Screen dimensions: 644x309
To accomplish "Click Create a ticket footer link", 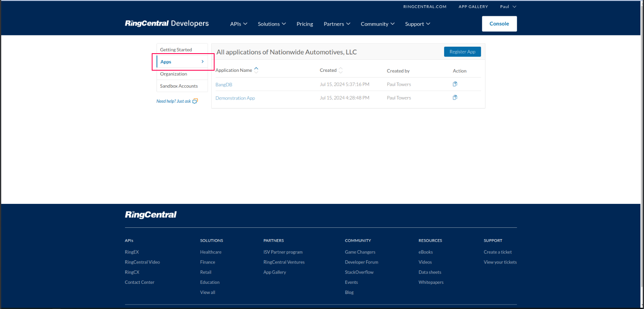I will 498,252.
